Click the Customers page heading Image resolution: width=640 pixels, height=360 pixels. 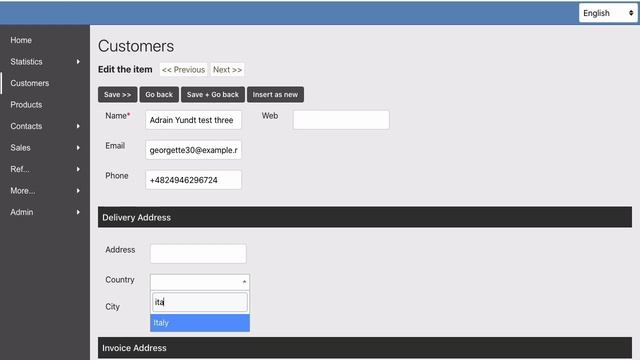pos(136,46)
